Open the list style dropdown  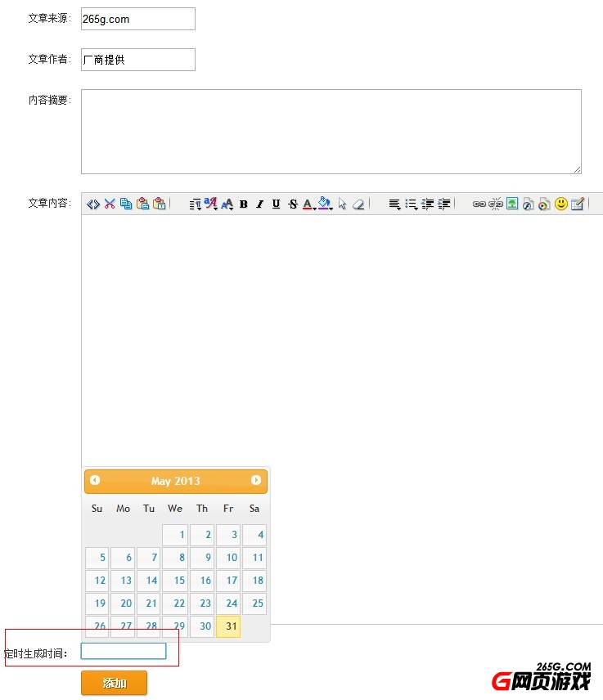pos(411,204)
